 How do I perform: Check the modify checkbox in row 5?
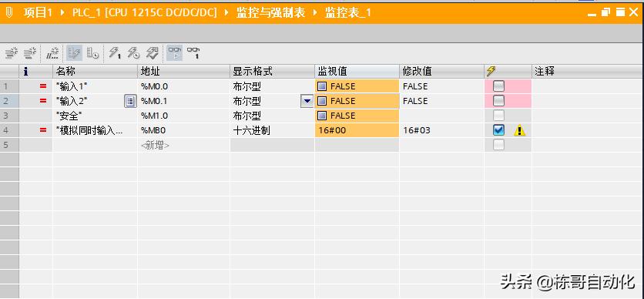(x=498, y=145)
